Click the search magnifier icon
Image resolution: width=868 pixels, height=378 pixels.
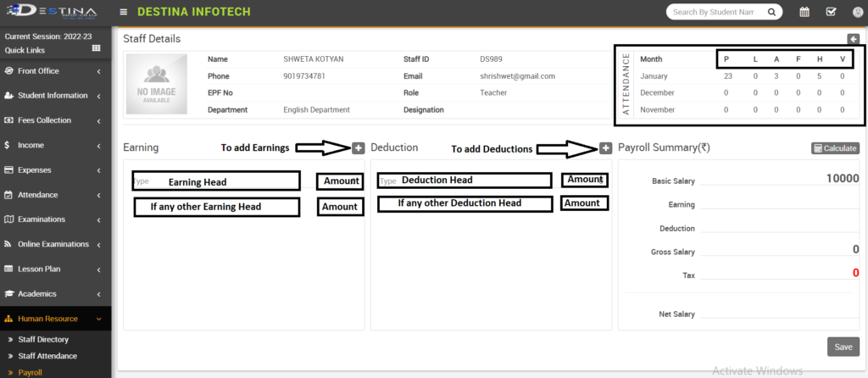pos(771,12)
